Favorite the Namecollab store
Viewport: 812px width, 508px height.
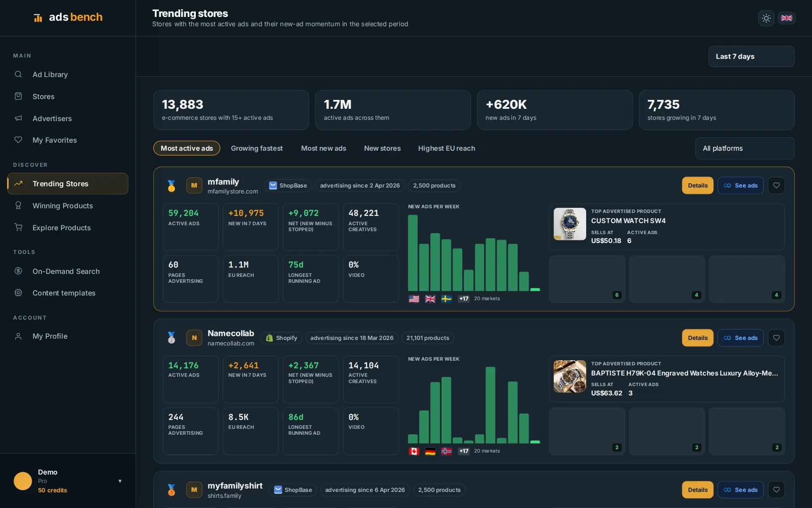coord(776,338)
